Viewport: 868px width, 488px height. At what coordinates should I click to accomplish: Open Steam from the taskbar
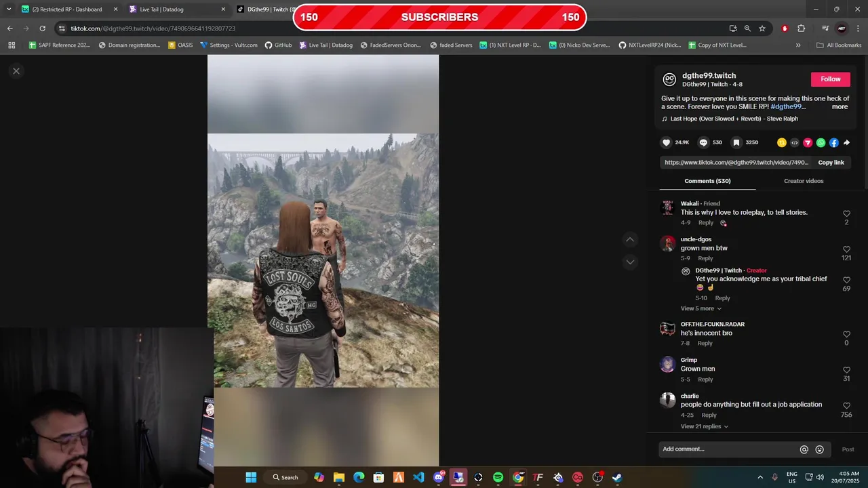click(x=617, y=477)
